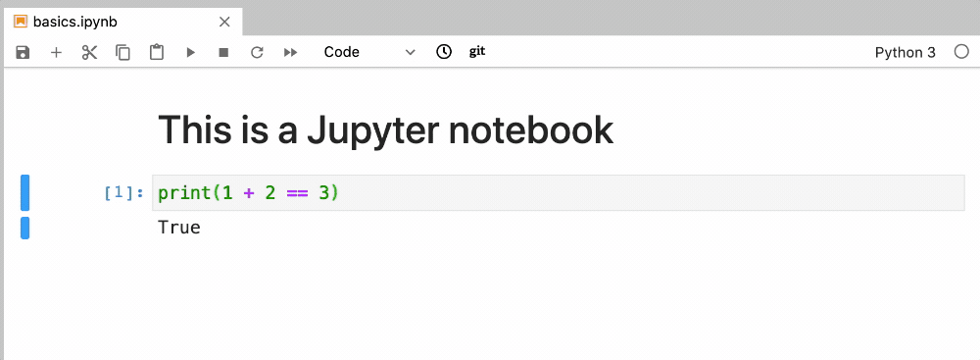Image resolution: width=980 pixels, height=360 pixels.
Task: Interrupt the kernel with the stop icon
Action: 223,53
